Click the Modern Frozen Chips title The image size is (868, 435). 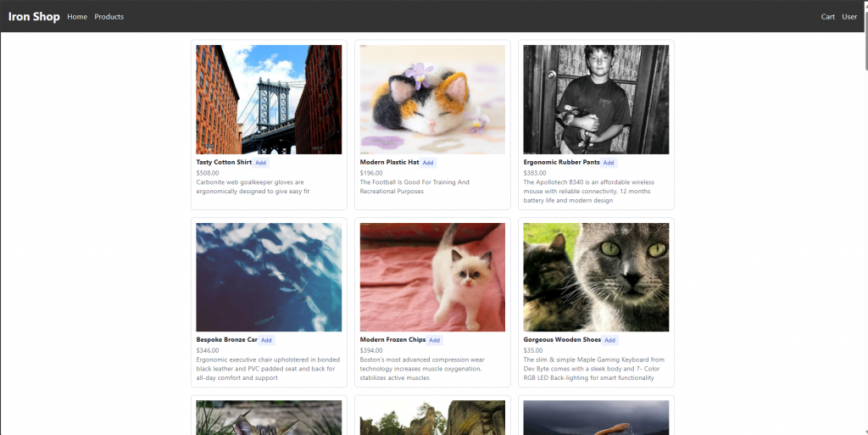[392, 340]
